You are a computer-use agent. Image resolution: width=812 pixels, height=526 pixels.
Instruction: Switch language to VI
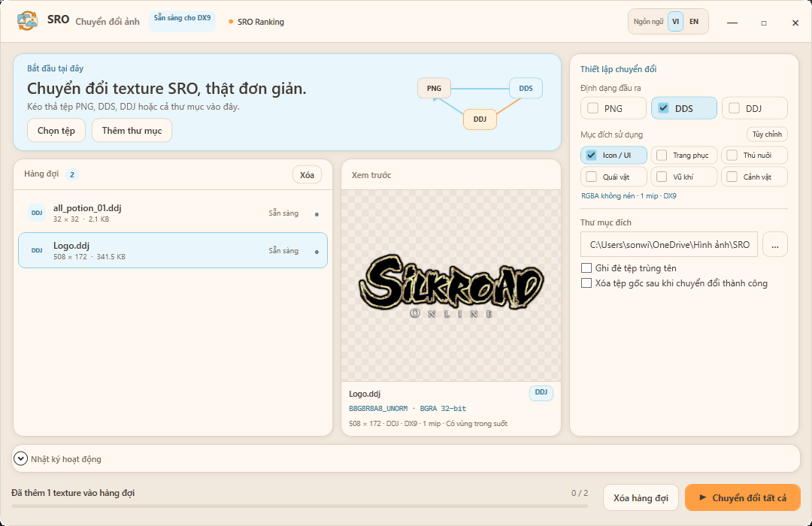(675, 22)
